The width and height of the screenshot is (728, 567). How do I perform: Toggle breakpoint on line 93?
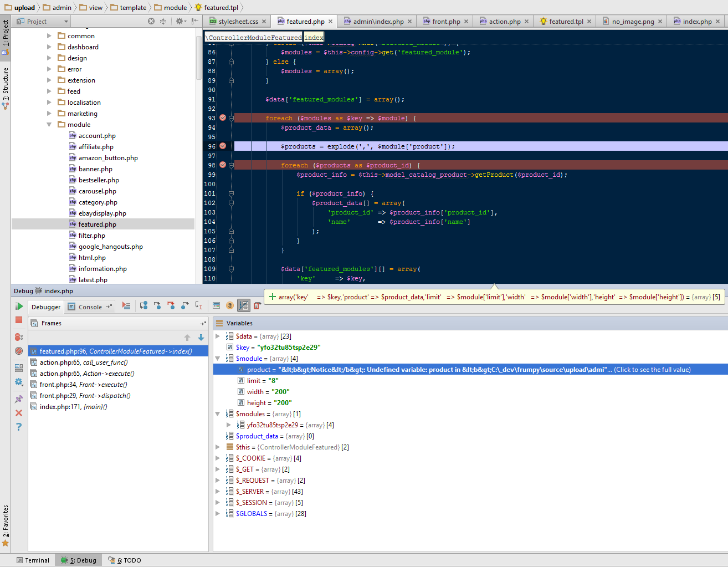tap(223, 118)
